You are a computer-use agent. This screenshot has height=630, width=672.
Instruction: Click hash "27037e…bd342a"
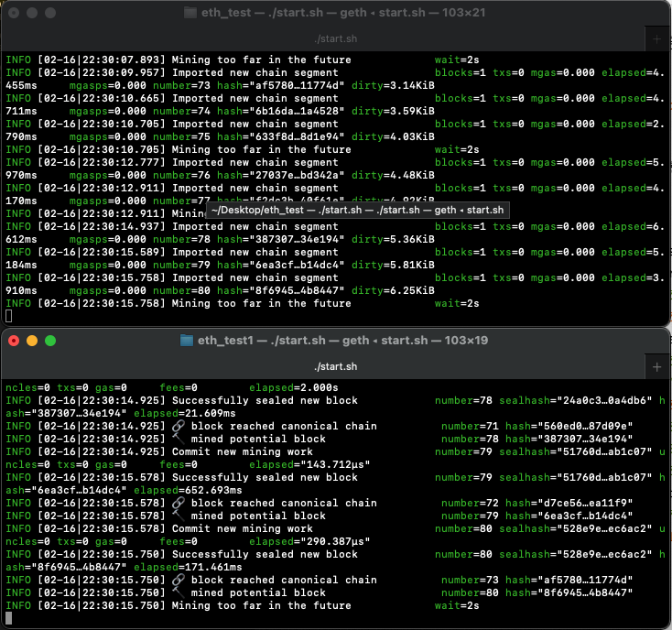(x=281, y=175)
